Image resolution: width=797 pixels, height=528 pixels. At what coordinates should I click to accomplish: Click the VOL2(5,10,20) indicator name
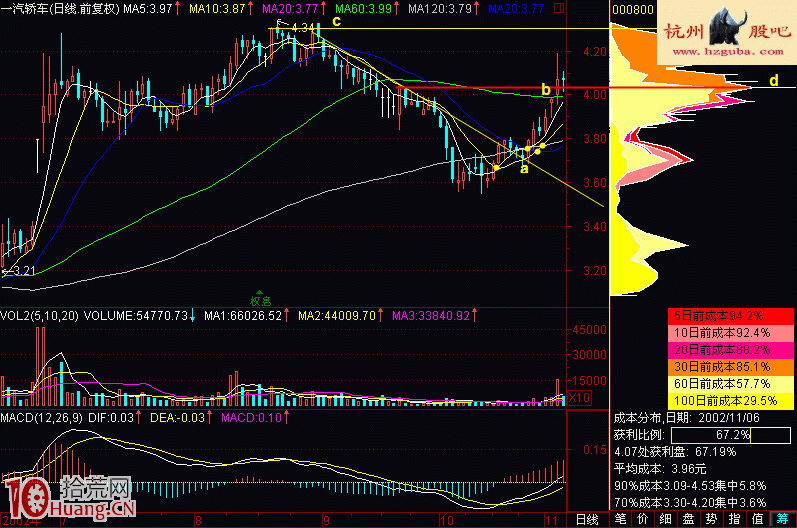[39, 316]
